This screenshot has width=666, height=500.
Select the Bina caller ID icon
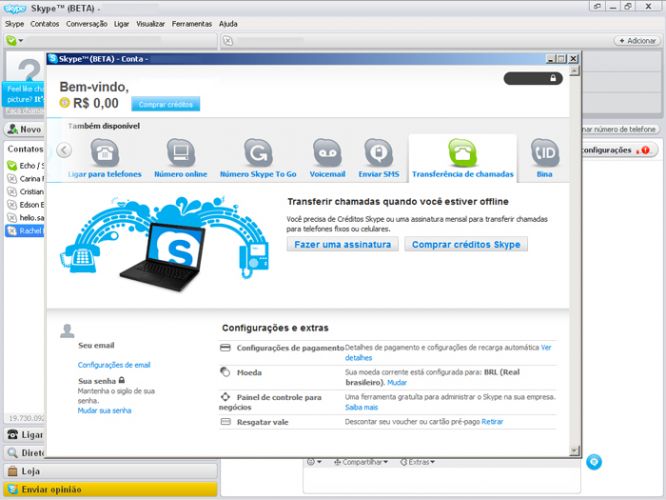tap(545, 153)
